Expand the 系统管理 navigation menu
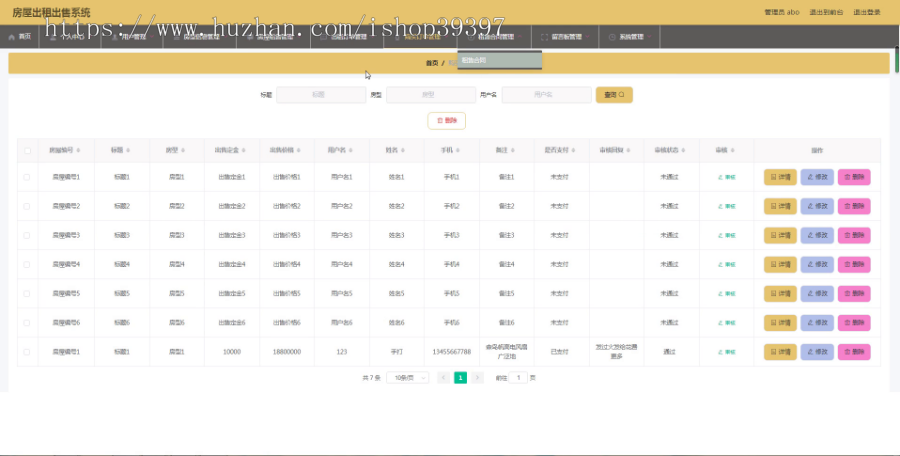This screenshot has width=900, height=456. [x=629, y=37]
